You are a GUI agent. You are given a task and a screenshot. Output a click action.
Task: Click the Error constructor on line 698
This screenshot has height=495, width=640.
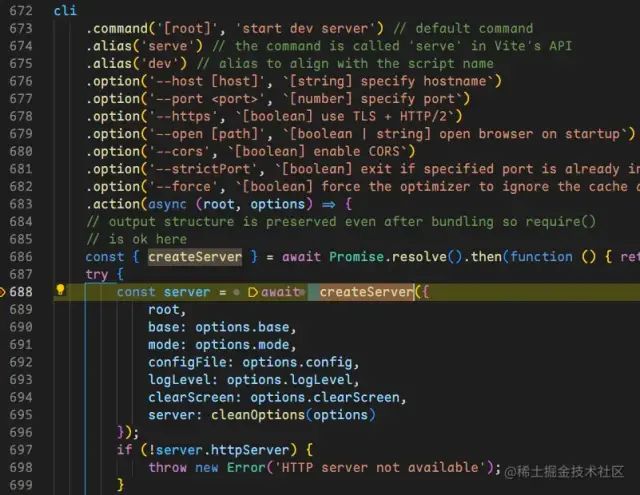tap(246, 468)
